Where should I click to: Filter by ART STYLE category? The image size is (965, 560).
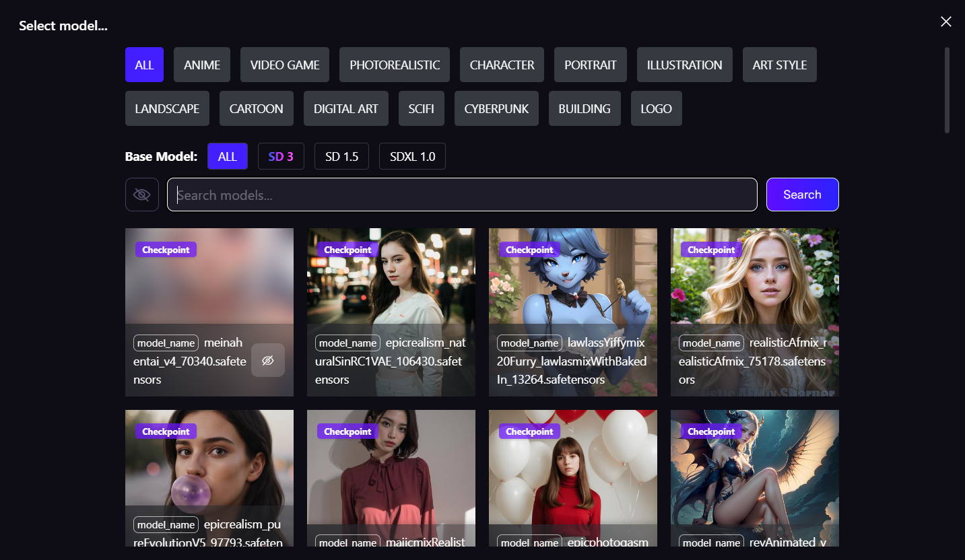pos(780,65)
